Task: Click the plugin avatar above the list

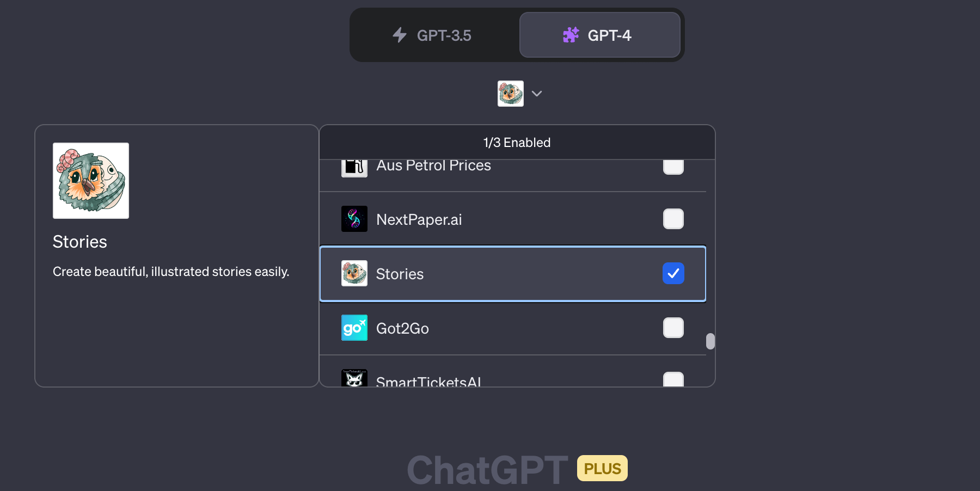Action: coord(510,93)
